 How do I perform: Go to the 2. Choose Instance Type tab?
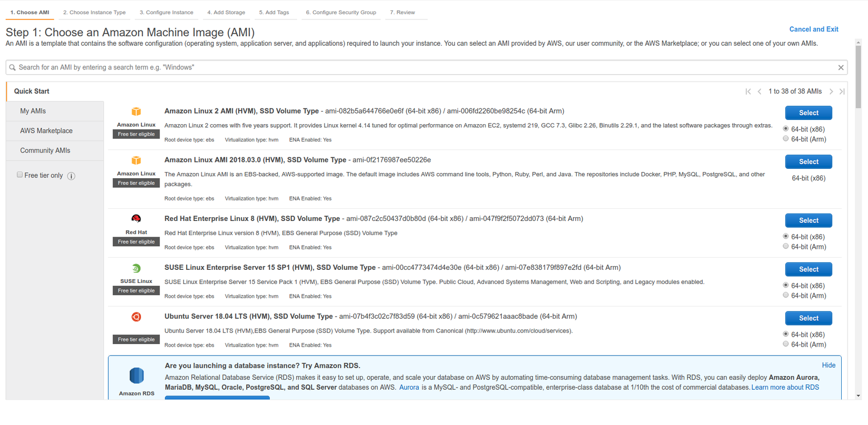[95, 13]
